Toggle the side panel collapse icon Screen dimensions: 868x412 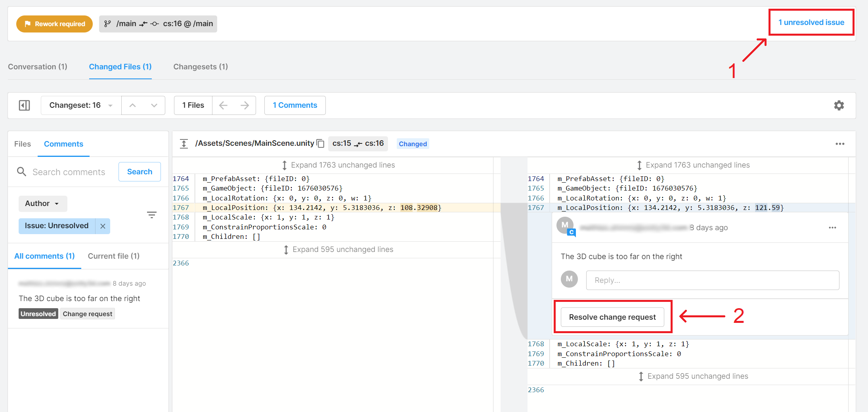[x=24, y=105]
